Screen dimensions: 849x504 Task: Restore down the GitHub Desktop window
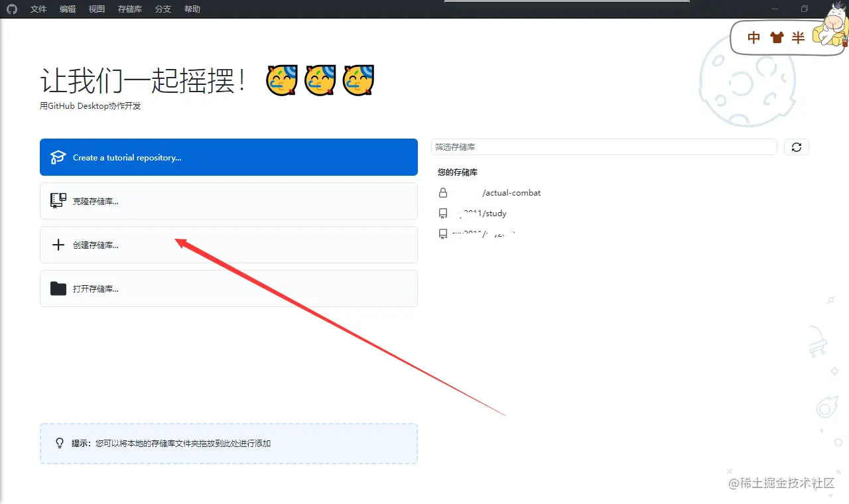point(805,9)
